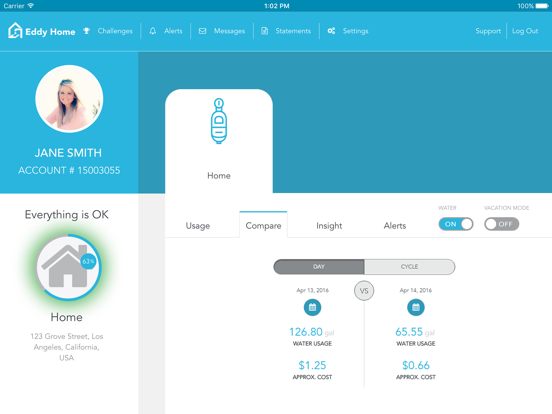The height and width of the screenshot is (414, 552).
Task: Click the gray house status icon
Action: [66, 266]
